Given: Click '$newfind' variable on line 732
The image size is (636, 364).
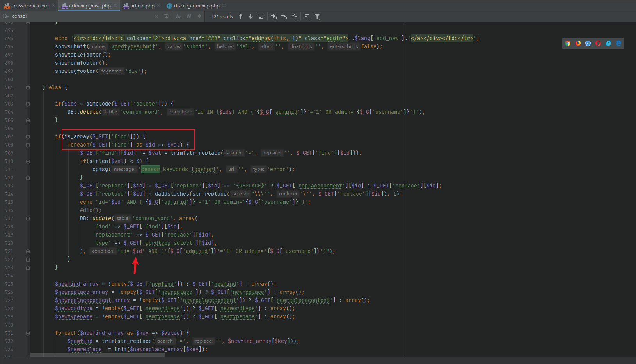Looking at the screenshot, I should (80, 341).
